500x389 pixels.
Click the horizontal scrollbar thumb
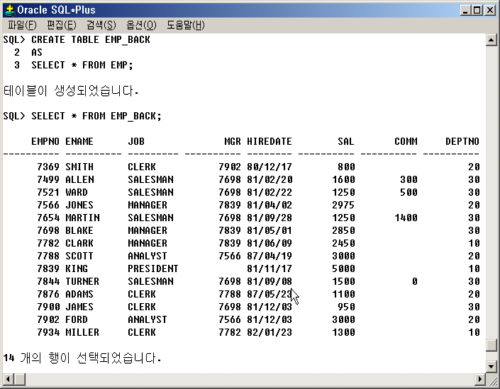[x=20, y=379]
